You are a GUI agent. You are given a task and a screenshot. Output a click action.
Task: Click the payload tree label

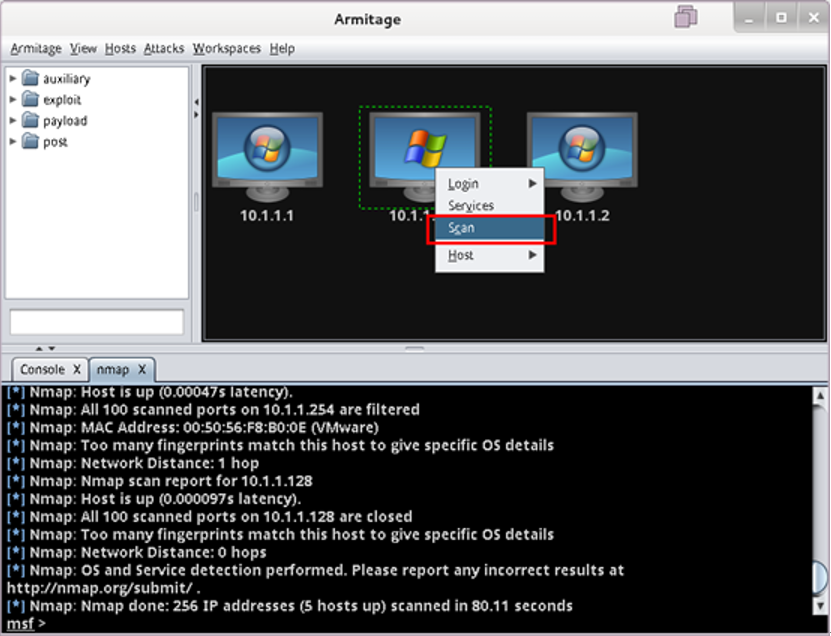click(65, 121)
